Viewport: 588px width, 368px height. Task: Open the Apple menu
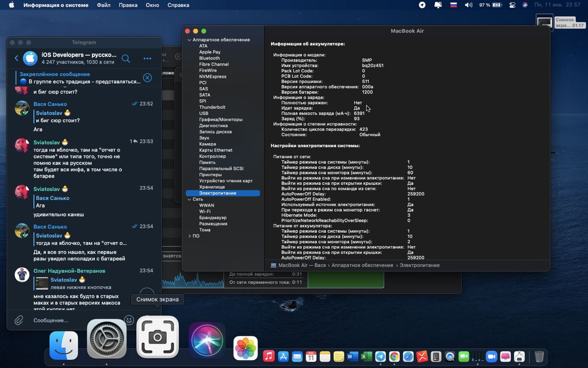tap(11, 5)
